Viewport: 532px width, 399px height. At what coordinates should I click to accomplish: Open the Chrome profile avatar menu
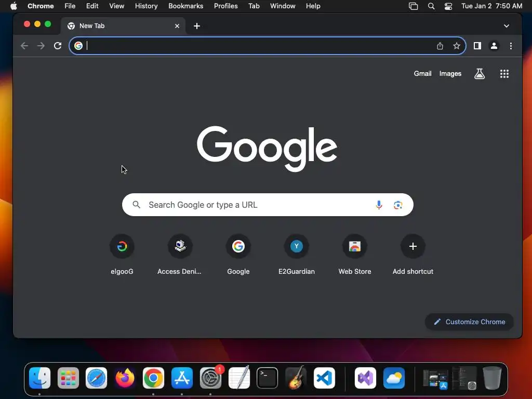[494, 46]
